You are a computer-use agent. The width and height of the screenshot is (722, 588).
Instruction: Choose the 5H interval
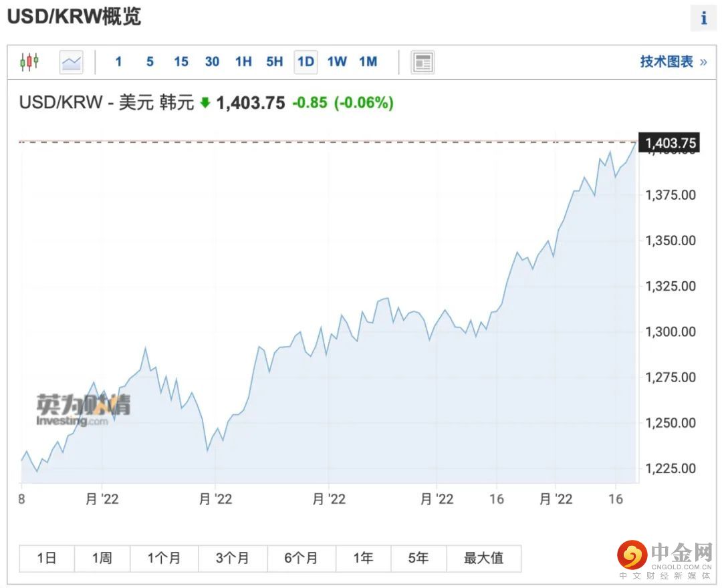(275, 61)
